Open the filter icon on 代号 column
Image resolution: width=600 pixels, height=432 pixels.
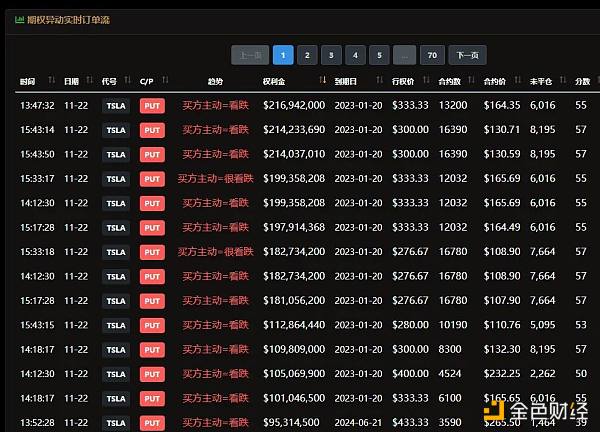click(129, 80)
